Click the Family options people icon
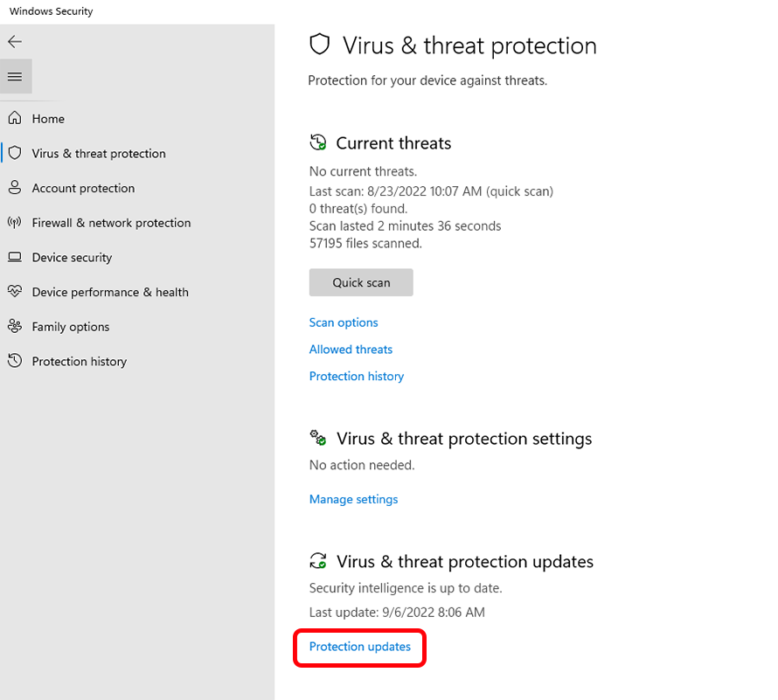The image size is (778, 700). click(x=15, y=326)
